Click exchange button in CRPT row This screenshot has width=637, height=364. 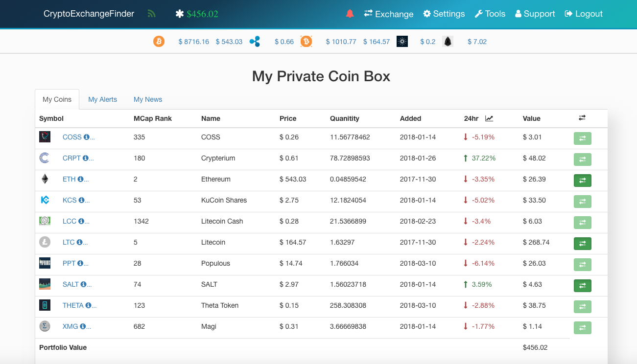pyautogui.click(x=583, y=159)
